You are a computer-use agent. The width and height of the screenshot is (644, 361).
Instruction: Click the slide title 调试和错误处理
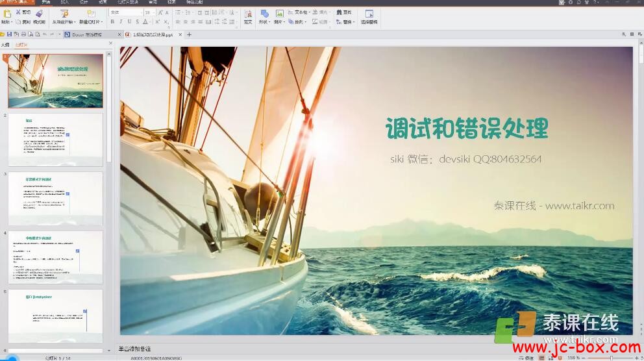coord(467,128)
